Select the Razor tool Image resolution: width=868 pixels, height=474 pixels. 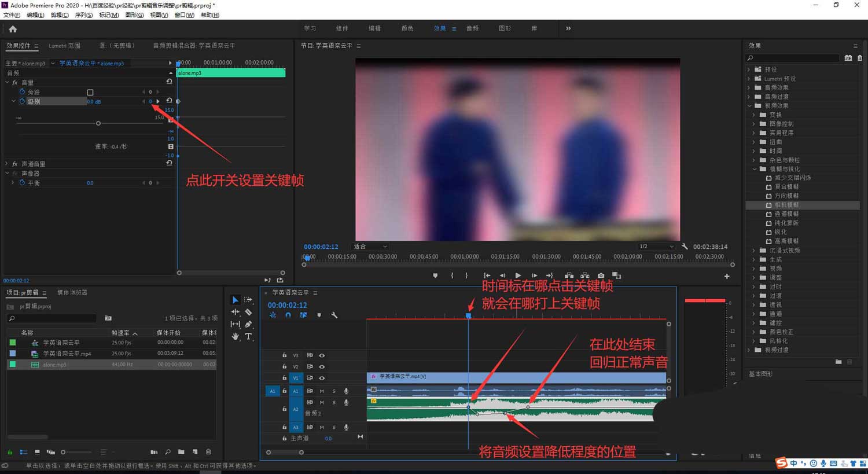click(x=248, y=312)
